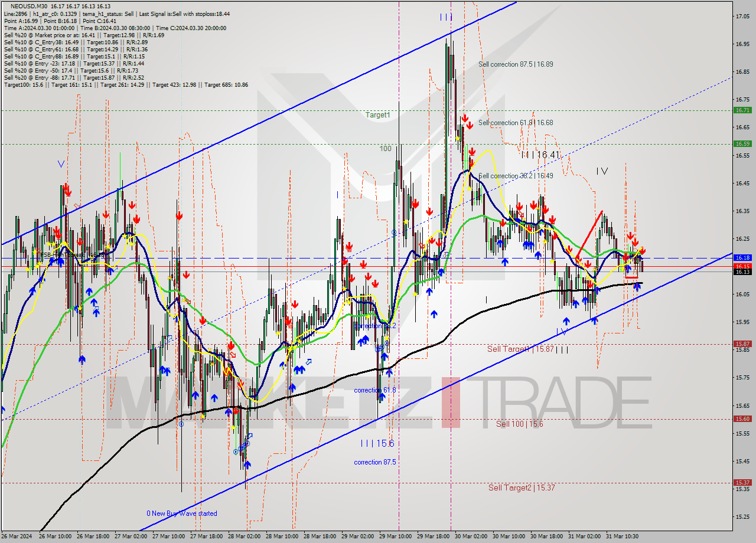Click the red 15.87 price tag
Image resolution: width=756 pixels, height=543 pixels.
pos(742,344)
